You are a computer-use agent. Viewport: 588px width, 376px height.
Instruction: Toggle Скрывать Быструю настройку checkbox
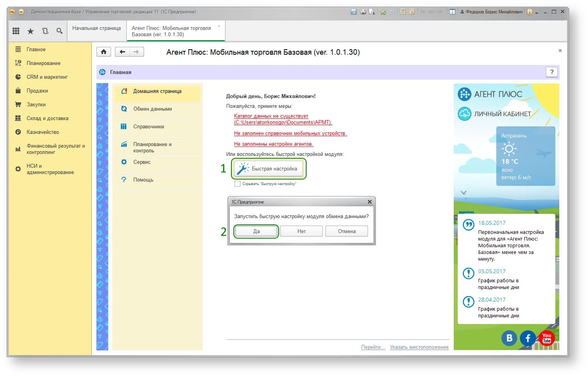[237, 184]
